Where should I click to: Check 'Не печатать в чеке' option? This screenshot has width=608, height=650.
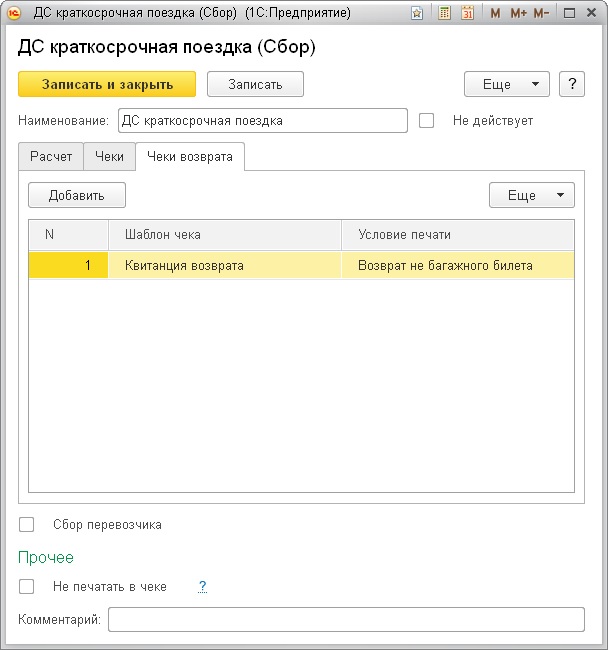(x=27, y=587)
